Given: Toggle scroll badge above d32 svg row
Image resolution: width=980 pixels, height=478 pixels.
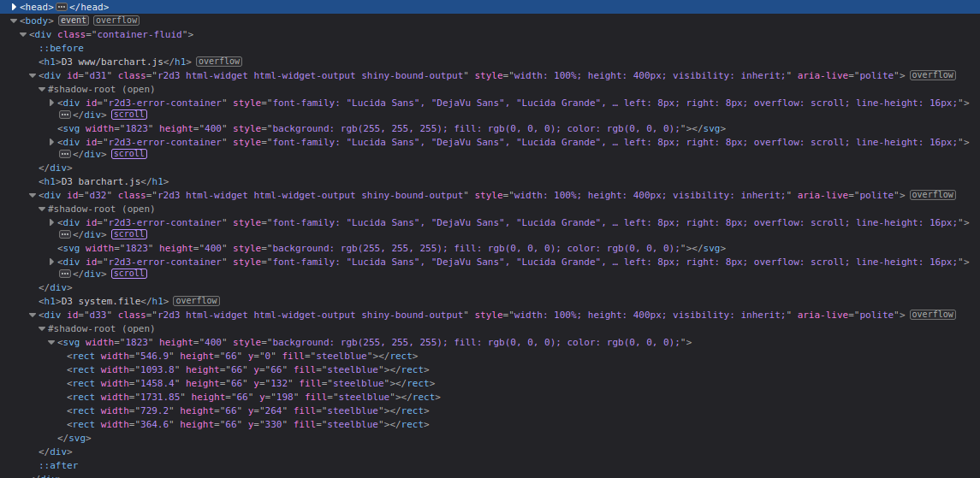Looking at the screenshot, I should click(128, 234).
